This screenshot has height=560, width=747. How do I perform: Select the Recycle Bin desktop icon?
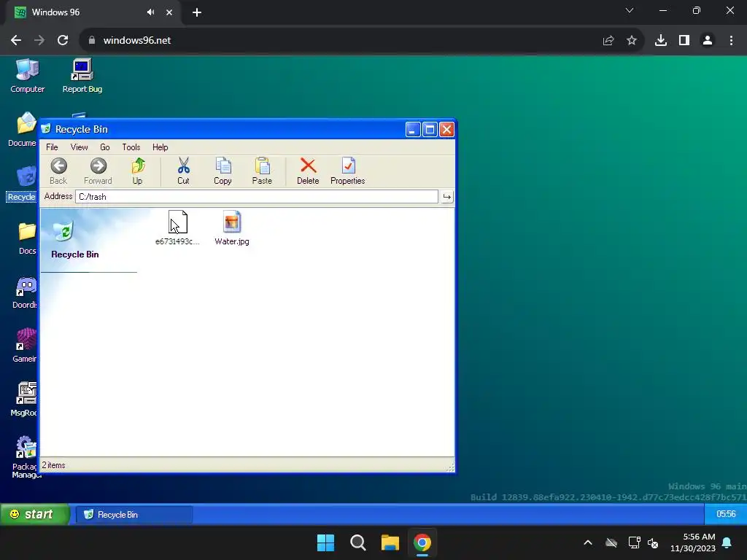coord(22,184)
